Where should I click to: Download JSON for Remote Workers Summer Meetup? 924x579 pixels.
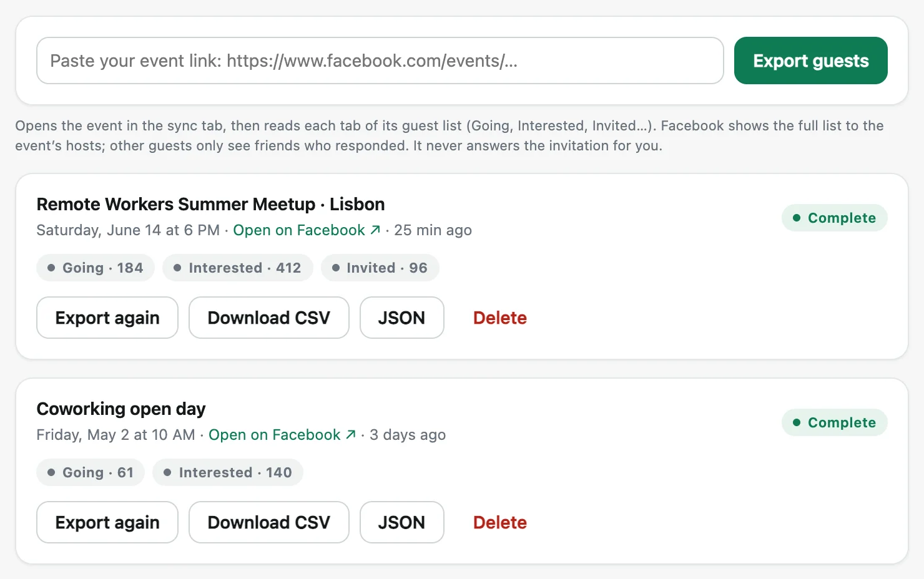402,318
